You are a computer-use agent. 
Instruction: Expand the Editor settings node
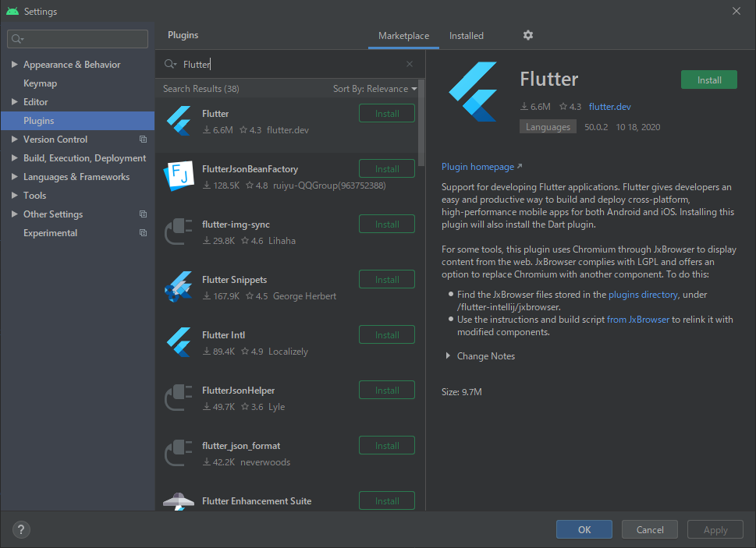point(15,101)
